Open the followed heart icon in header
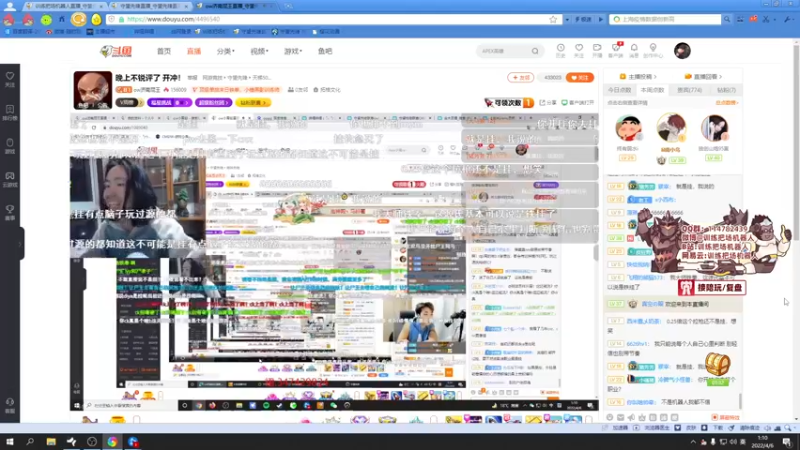Image resolution: width=800 pixels, height=450 pixels. [x=579, y=50]
